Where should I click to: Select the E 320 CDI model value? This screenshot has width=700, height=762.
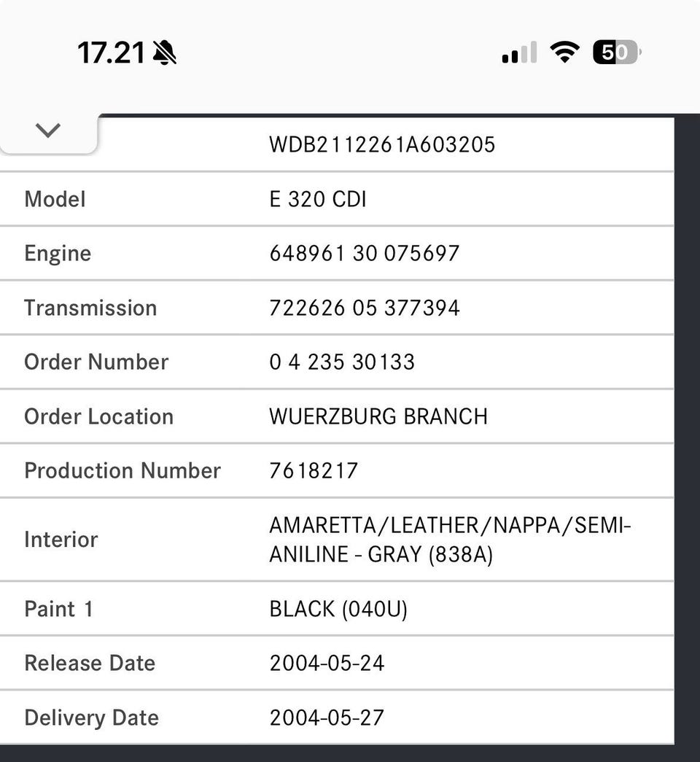pyautogui.click(x=318, y=199)
